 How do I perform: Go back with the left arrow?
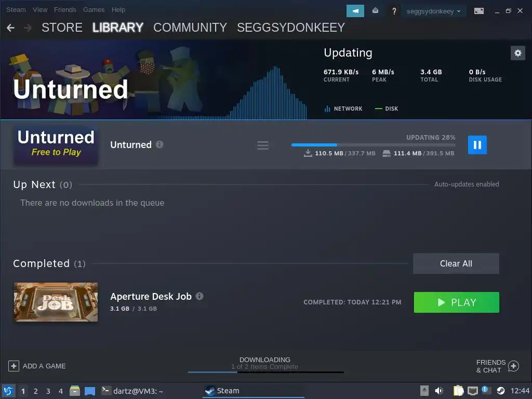point(10,28)
